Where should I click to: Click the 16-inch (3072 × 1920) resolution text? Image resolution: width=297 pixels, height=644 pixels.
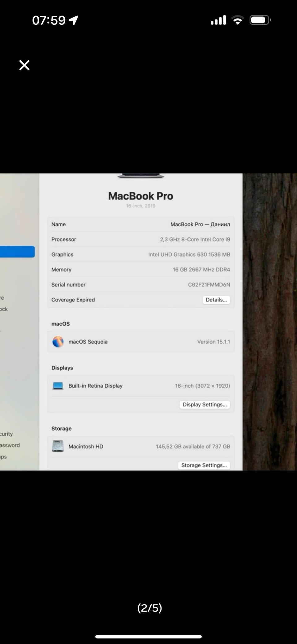(x=203, y=386)
